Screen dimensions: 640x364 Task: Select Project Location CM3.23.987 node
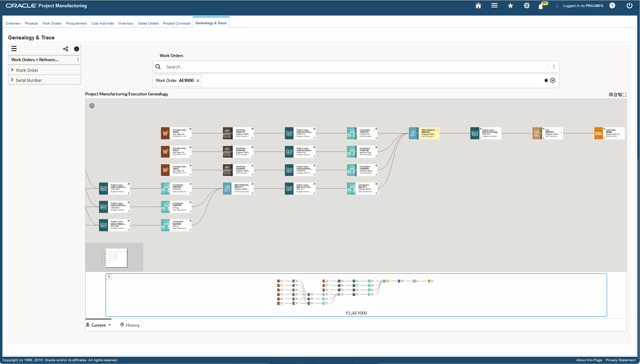114,207
